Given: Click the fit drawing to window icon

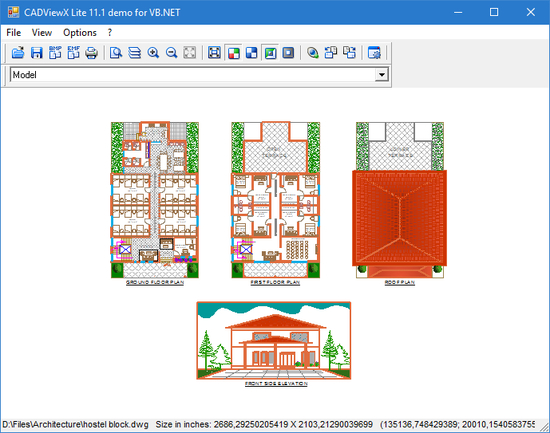Looking at the screenshot, I should click(214, 53).
